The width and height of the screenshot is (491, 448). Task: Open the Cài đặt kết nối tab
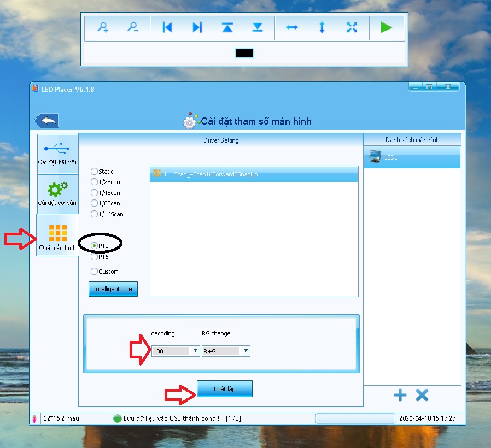point(57,154)
